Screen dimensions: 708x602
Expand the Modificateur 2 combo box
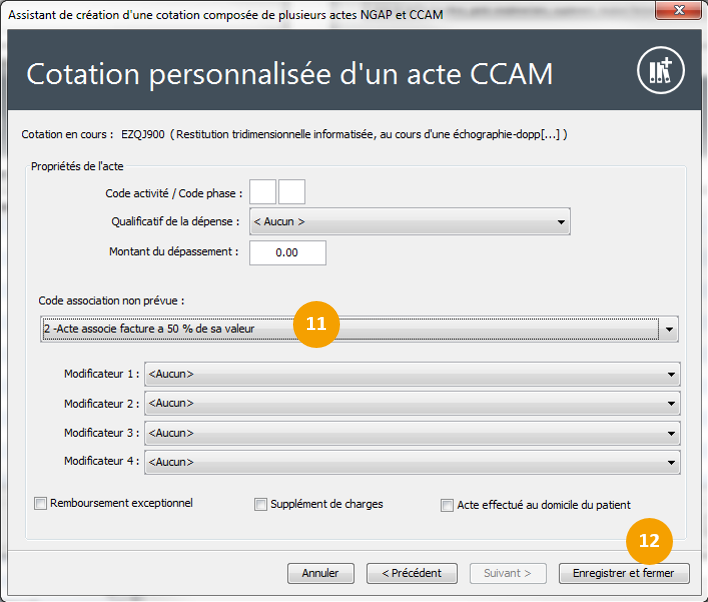(x=412, y=403)
